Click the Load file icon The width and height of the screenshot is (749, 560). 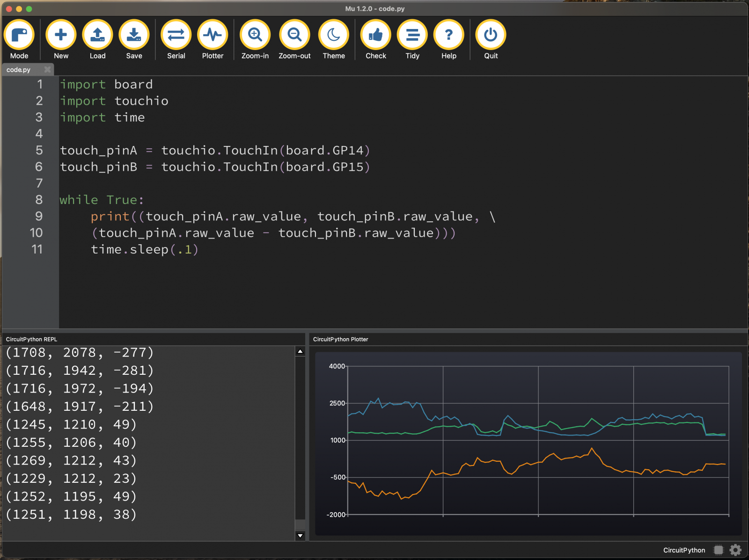coord(97,36)
